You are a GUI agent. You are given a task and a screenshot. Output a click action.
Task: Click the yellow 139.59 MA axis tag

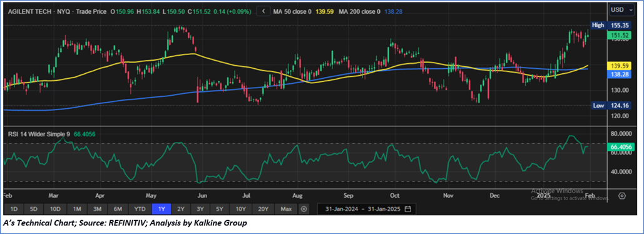pos(620,66)
